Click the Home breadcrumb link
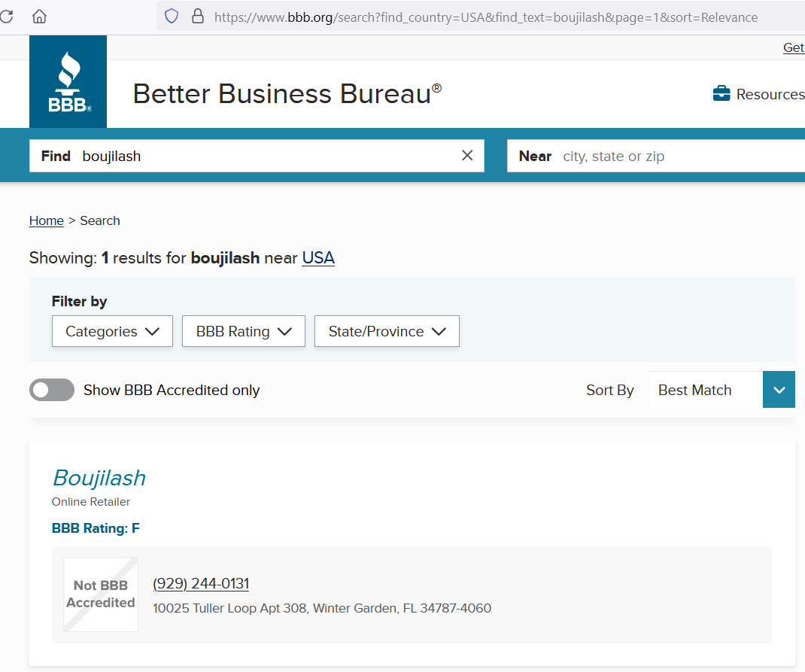805x672 pixels. (46, 220)
